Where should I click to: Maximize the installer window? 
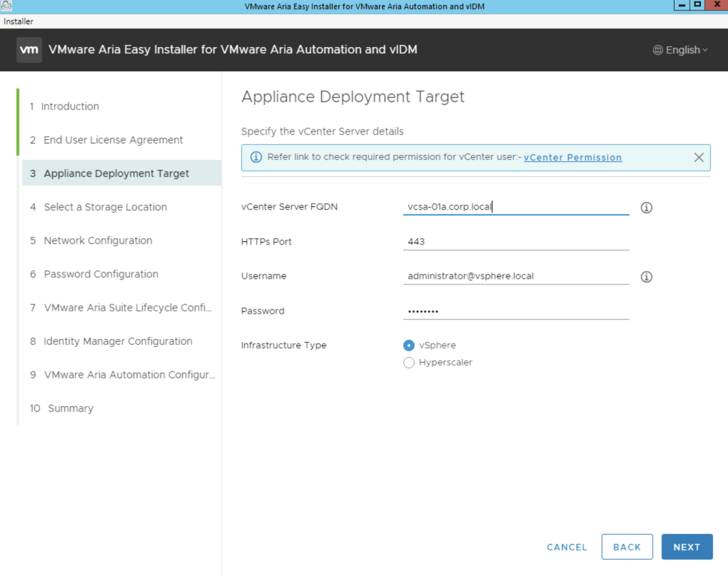click(x=697, y=5)
